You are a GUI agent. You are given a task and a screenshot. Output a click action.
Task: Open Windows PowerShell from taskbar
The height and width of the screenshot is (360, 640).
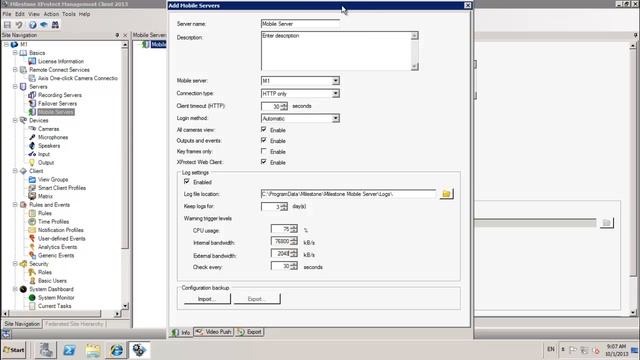[x=69, y=350]
